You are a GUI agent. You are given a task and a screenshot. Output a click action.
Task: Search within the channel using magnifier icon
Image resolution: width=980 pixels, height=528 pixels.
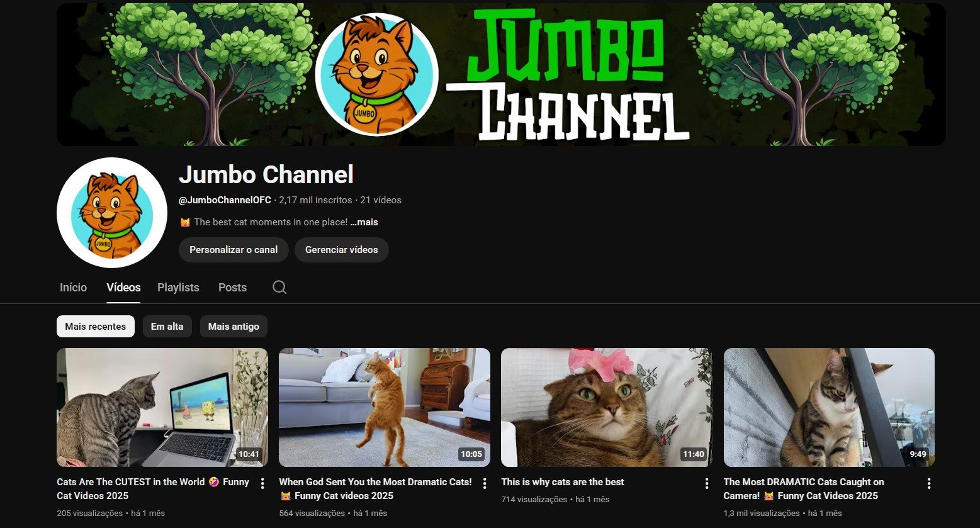279,288
